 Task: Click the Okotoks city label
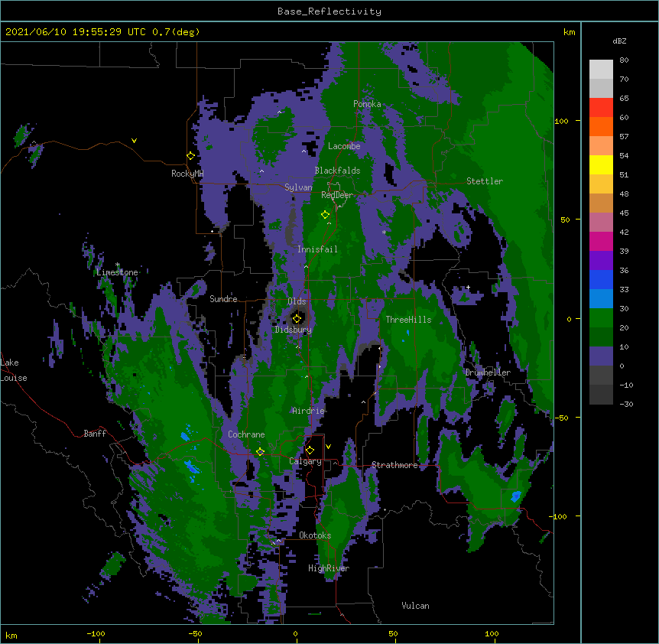click(x=315, y=535)
